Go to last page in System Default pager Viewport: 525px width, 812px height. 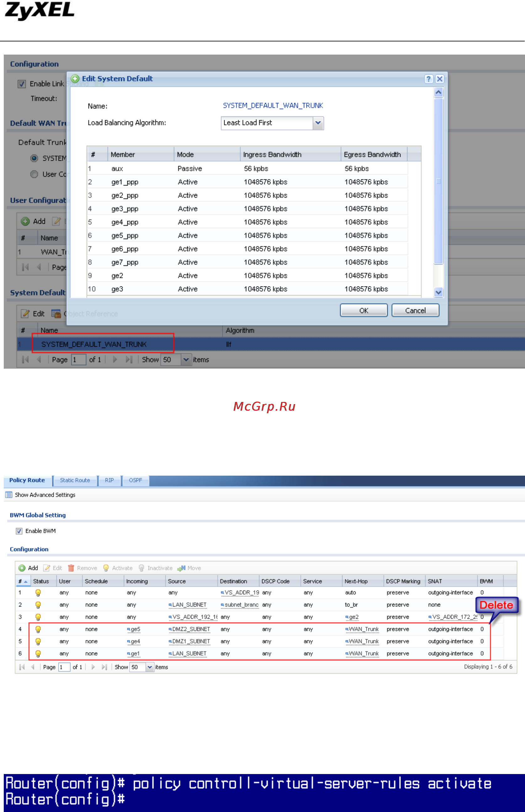click(129, 360)
